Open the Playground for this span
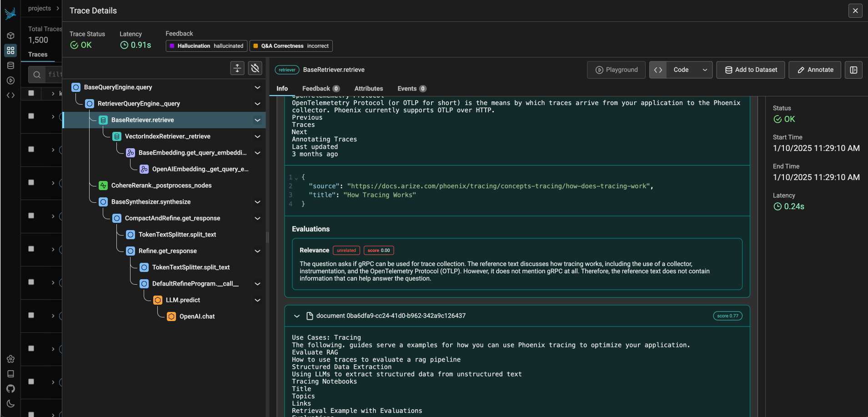868x417 pixels. pos(616,70)
